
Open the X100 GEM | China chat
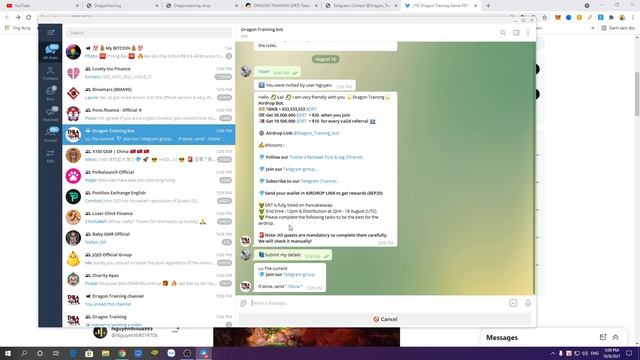149,156
